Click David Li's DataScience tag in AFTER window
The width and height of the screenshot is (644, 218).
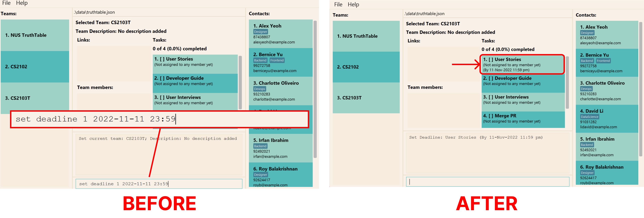[589, 117]
